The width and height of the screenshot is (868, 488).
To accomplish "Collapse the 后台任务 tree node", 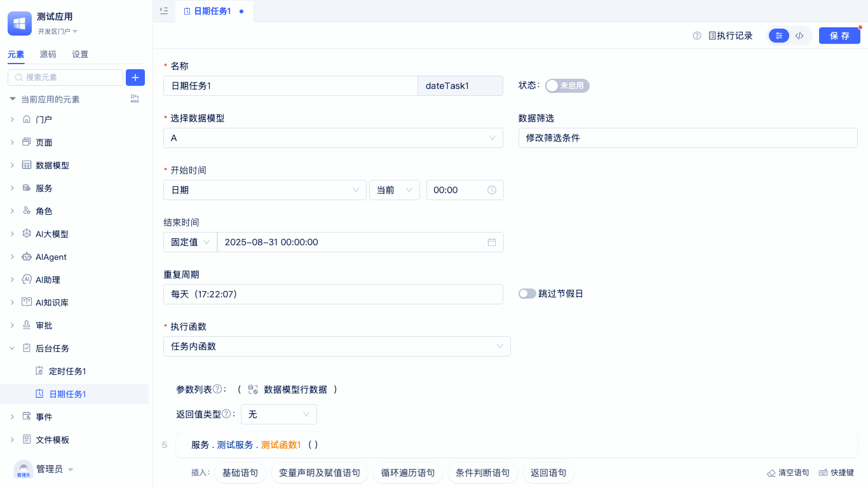I will tap(12, 348).
